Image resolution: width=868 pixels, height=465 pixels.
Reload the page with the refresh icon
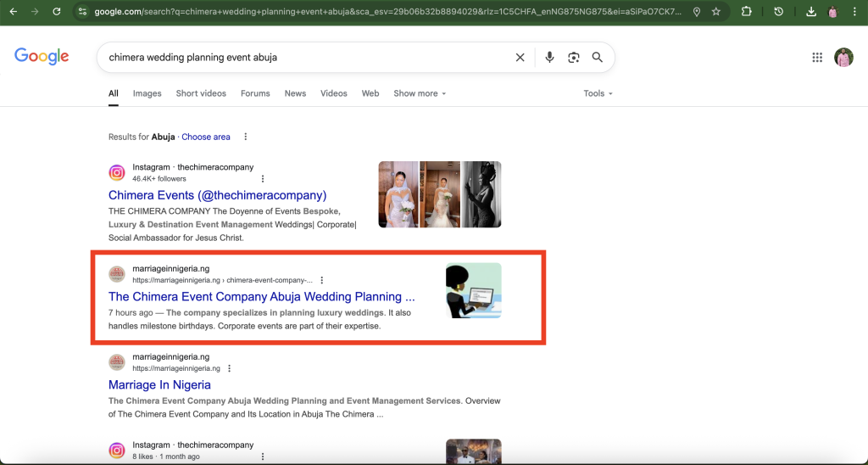pyautogui.click(x=57, y=11)
